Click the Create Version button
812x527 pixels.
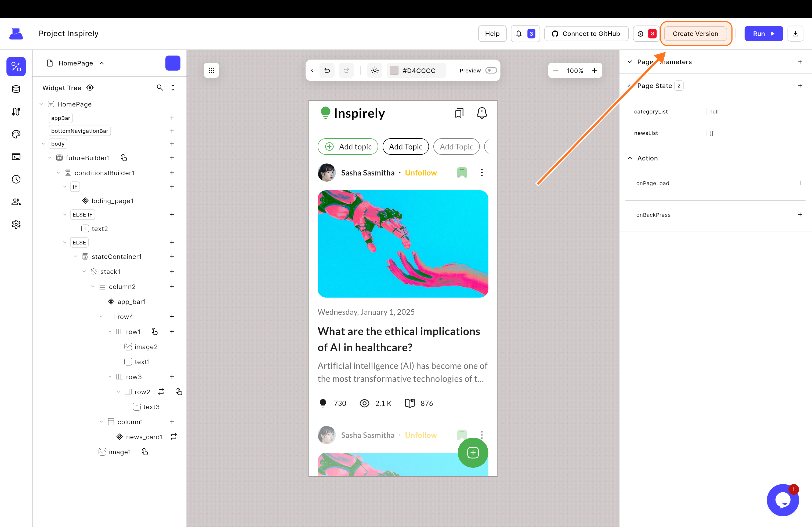click(x=695, y=34)
